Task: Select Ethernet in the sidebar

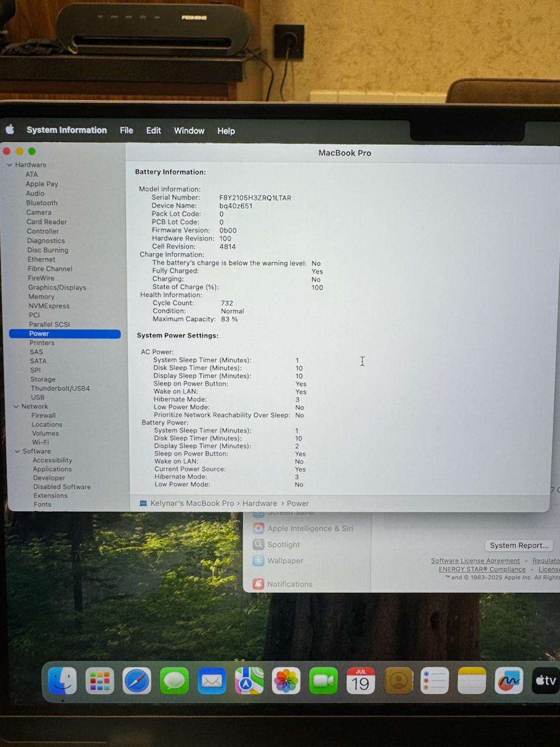Action: point(41,259)
